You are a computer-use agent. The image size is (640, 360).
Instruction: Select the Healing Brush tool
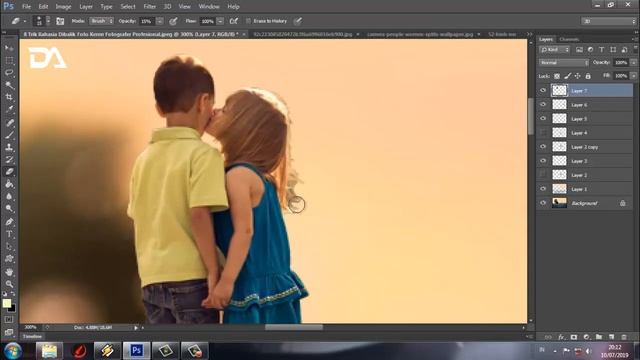tap(9, 122)
